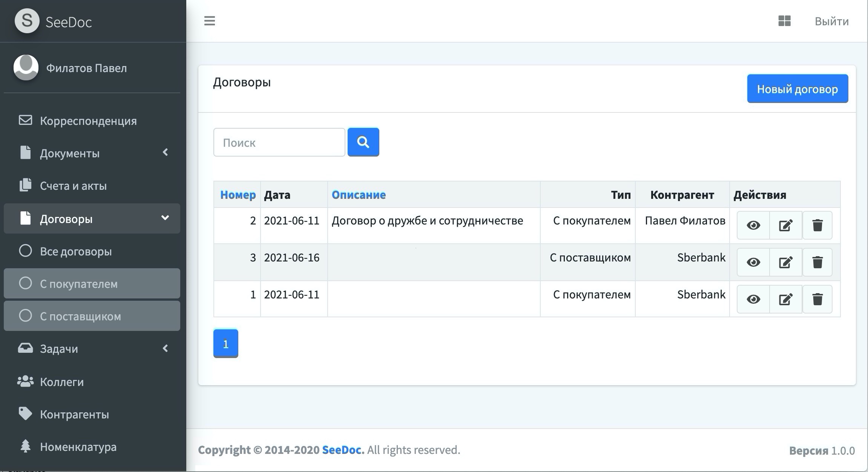Click the file icon beside Договоры
The height and width of the screenshot is (472, 868).
tap(25, 218)
